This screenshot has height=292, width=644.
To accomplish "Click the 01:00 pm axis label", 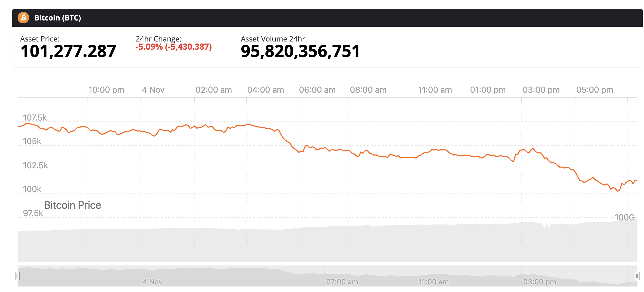I will (x=488, y=90).
